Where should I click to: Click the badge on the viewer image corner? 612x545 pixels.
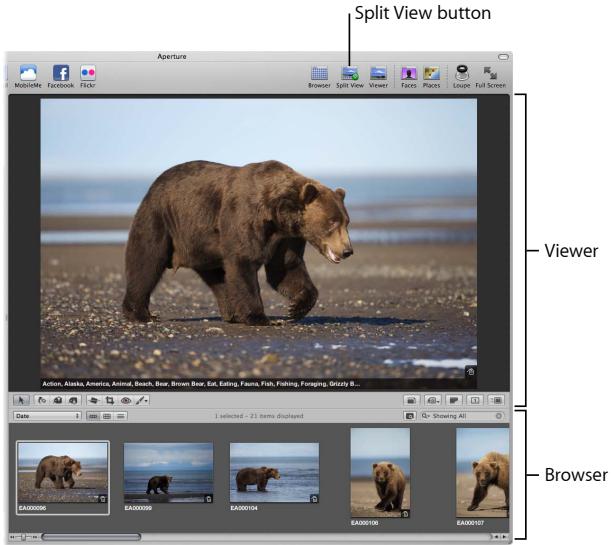pyautogui.click(x=471, y=372)
